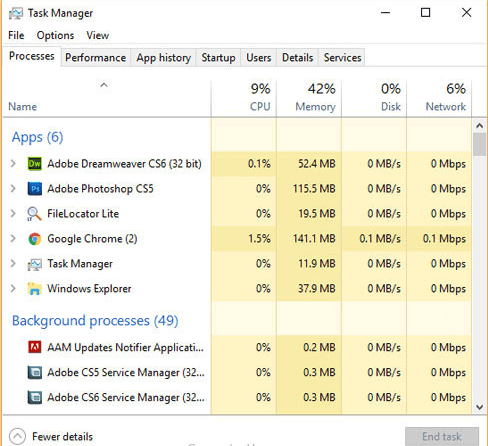
Task: Click the Apps (6) group heading
Action: point(37,137)
